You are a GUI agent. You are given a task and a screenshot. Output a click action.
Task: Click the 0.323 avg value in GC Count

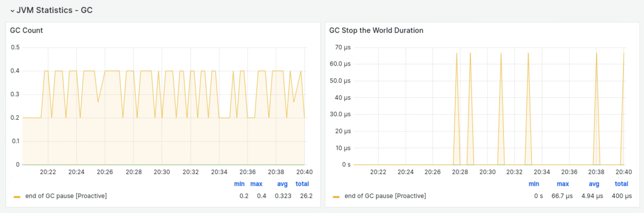283,196
